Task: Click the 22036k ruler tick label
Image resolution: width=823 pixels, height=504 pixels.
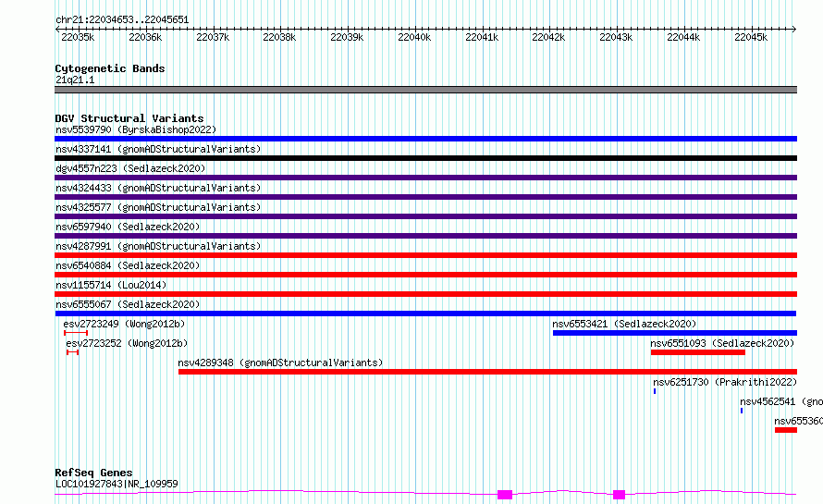Action: coord(145,37)
